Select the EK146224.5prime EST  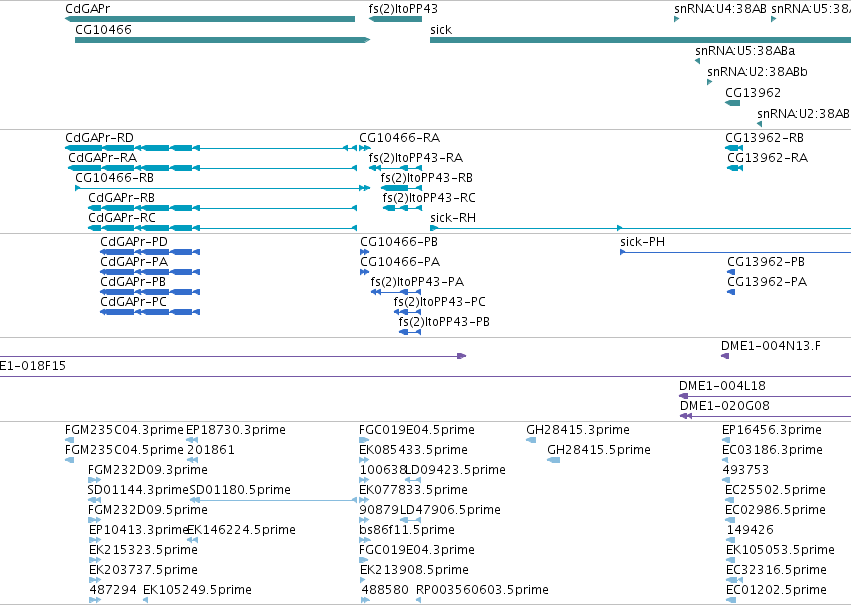point(192,540)
